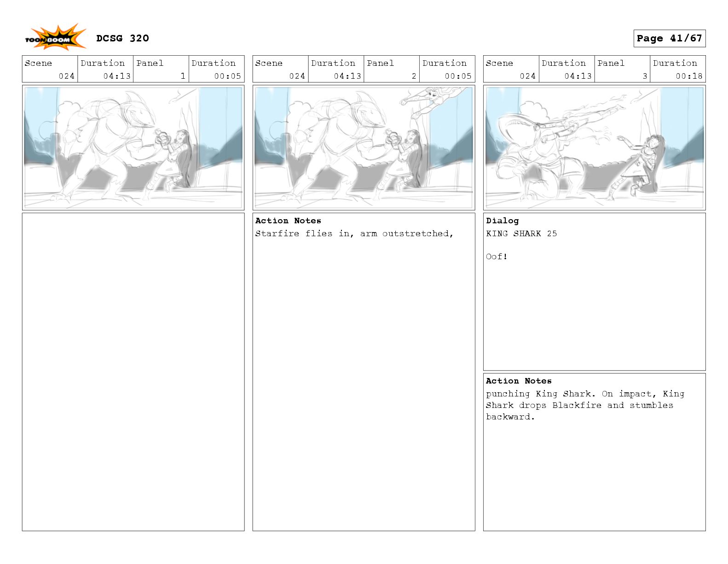Image resolution: width=728 pixels, height=564 pixels.
Task: Open the panel 3 storyboard thumbnail
Action: tap(594, 148)
